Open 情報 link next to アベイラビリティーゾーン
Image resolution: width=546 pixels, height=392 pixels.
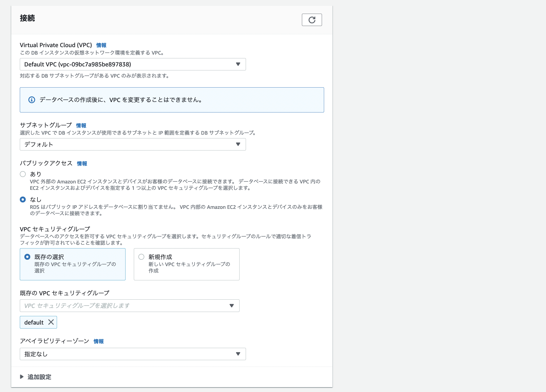[x=98, y=341]
